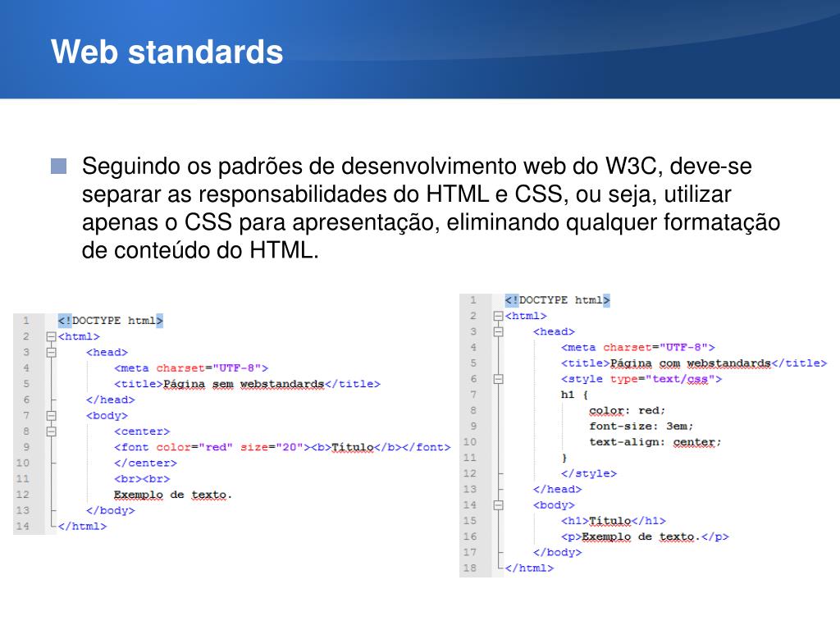This screenshot has width=840, height=630.
Task: Collapse the body fold marker in left code
Action: point(52,416)
